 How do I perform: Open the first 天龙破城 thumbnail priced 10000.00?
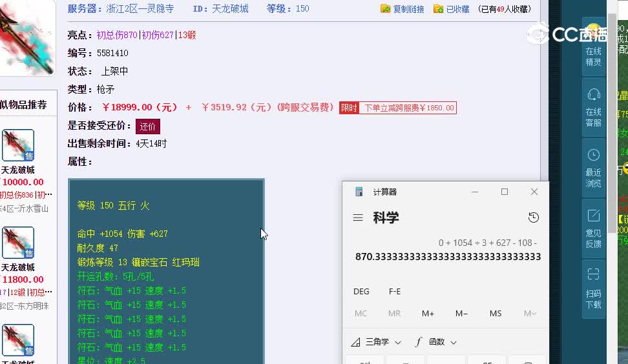[x=18, y=145]
